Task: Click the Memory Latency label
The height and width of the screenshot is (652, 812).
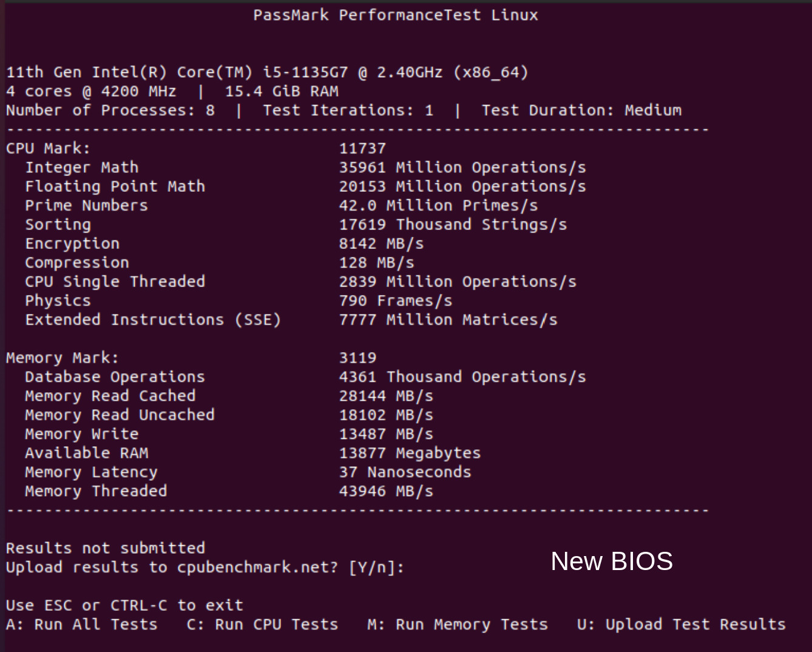Action: pos(91,472)
